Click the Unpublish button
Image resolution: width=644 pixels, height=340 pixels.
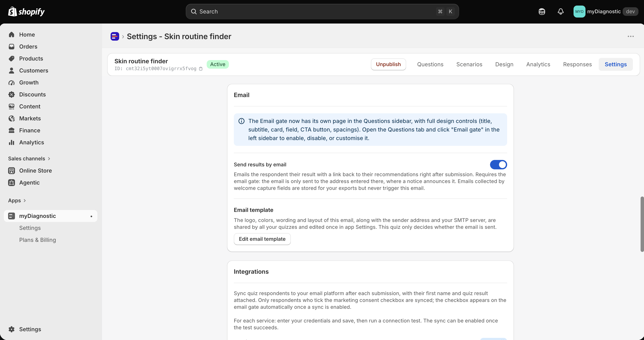[x=388, y=64]
